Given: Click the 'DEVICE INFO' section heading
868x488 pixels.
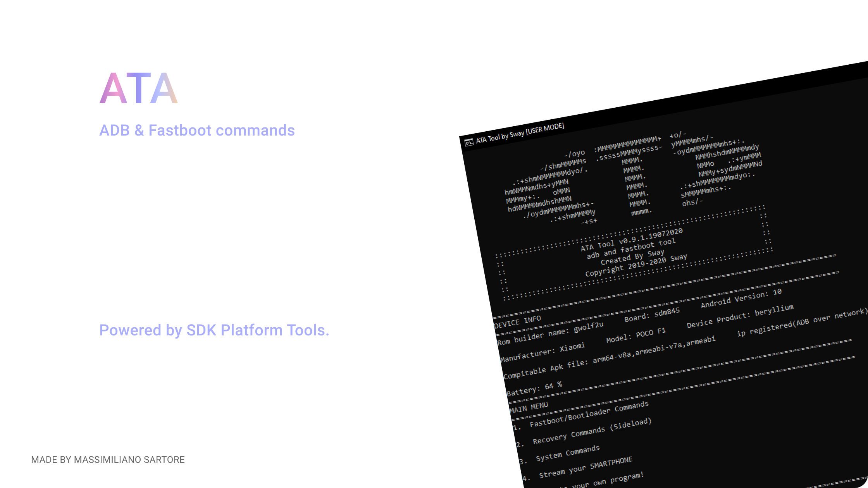Looking at the screenshot, I should click(x=517, y=321).
